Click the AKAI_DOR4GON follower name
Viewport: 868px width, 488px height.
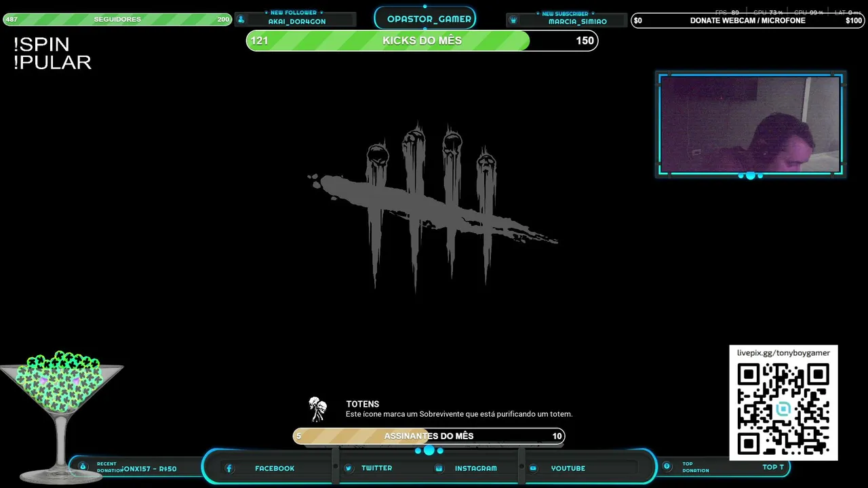coord(296,22)
